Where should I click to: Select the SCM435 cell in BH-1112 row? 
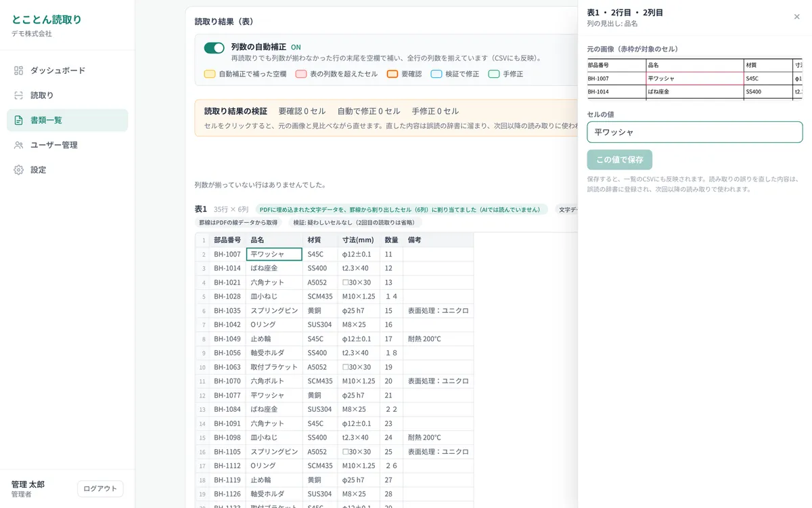coord(321,466)
